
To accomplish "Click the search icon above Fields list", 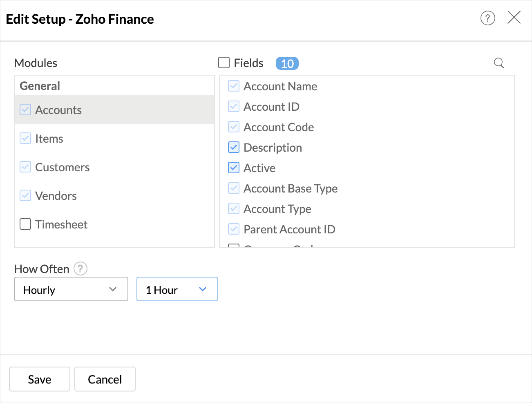I will click(498, 63).
